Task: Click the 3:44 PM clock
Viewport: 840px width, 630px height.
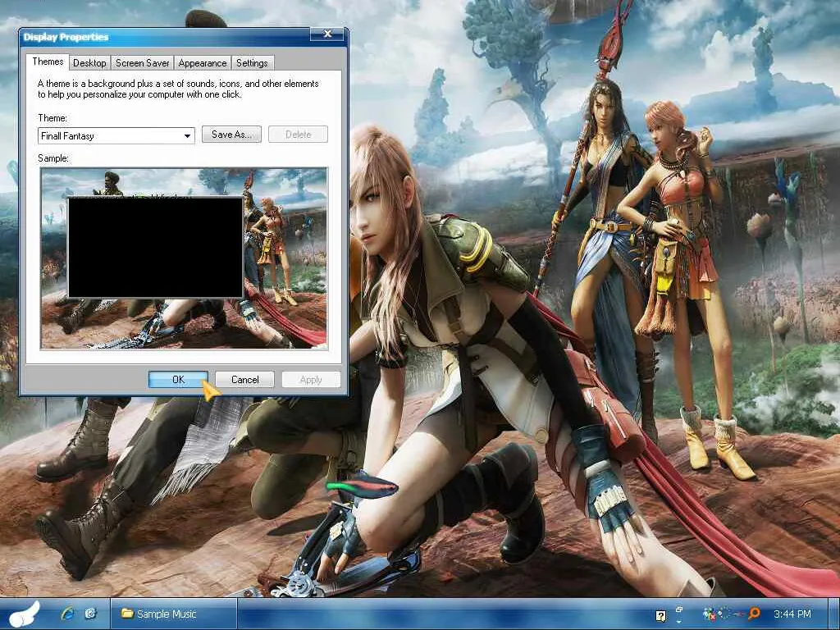Action: 792,614
